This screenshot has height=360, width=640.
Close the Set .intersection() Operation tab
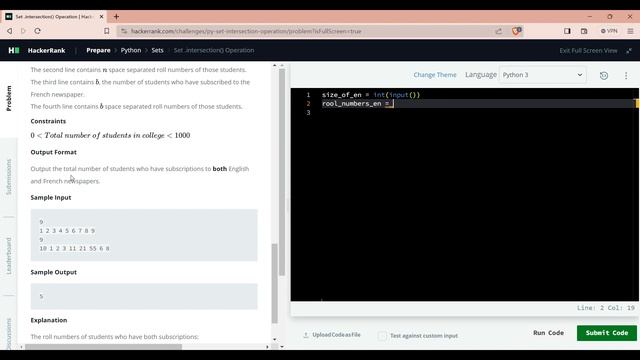[x=101, y=17]
